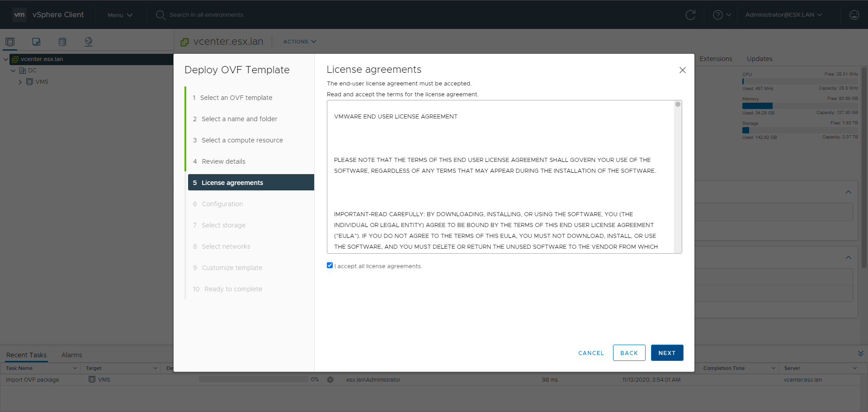
Task: Expand the VMS folder tree node
Action: coord(20,82)
